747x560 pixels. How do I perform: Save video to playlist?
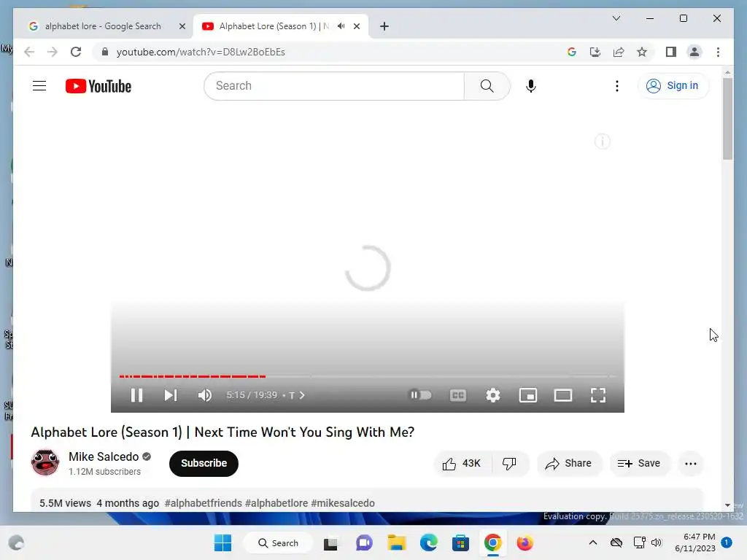point(639,463)
